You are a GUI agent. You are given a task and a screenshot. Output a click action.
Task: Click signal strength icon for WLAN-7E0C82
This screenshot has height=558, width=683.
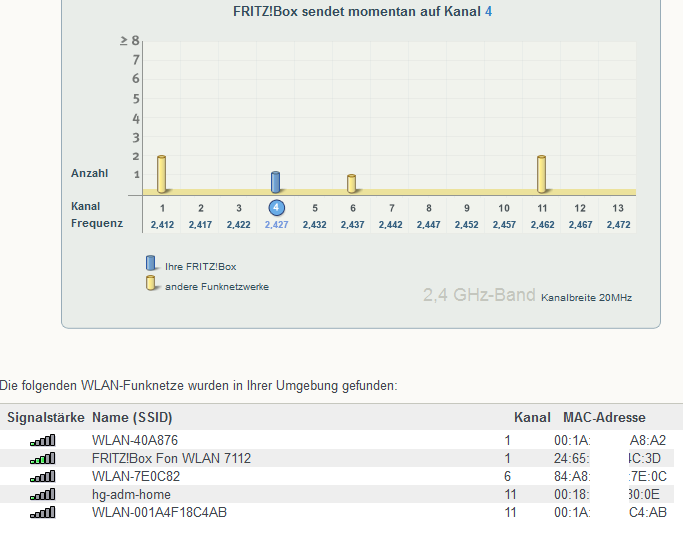[43, 476]
